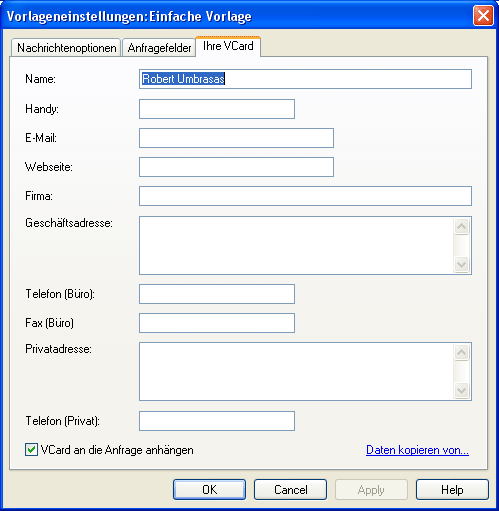This screenshot has height=511, width=499.
Task: Click the Geschäftsadresse scrollbar down arrow
Action: click(x=462, y=265)
